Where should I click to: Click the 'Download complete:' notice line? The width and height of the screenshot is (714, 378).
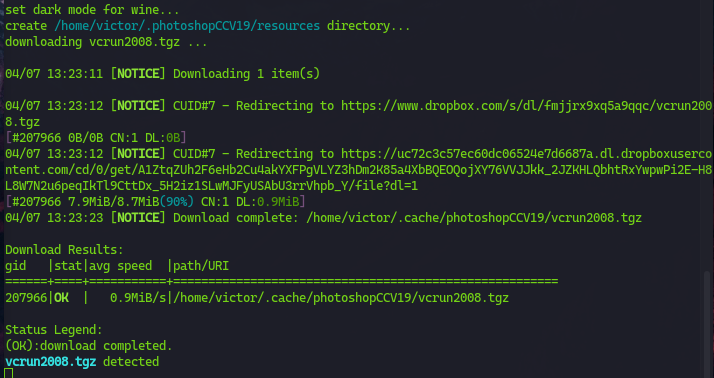pos(323,218)
